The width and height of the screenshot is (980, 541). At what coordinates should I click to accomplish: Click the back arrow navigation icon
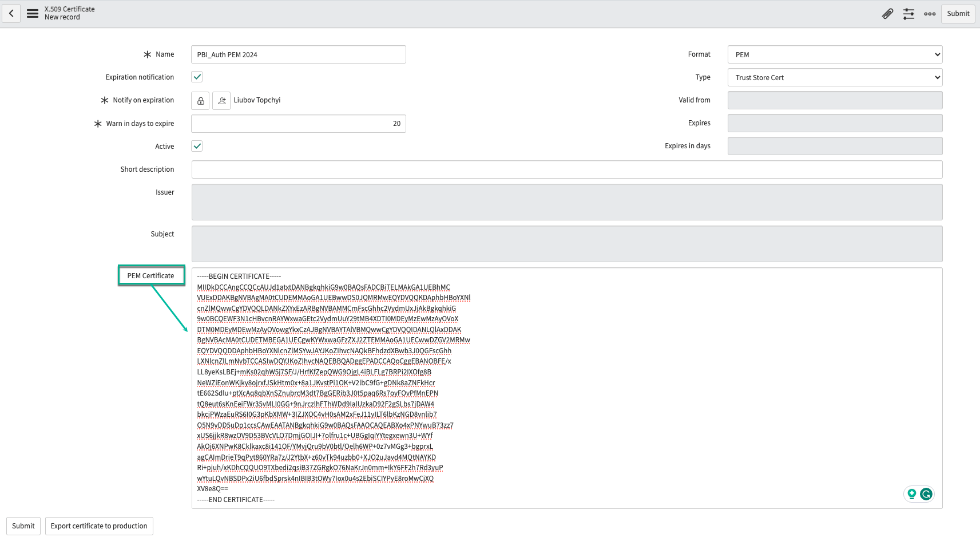tap(11, 13)
